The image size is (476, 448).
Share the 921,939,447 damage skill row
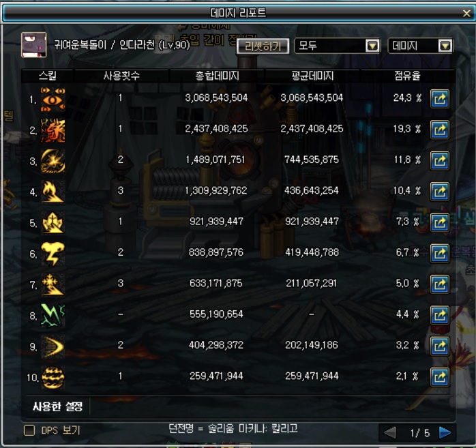coord(440,222)
